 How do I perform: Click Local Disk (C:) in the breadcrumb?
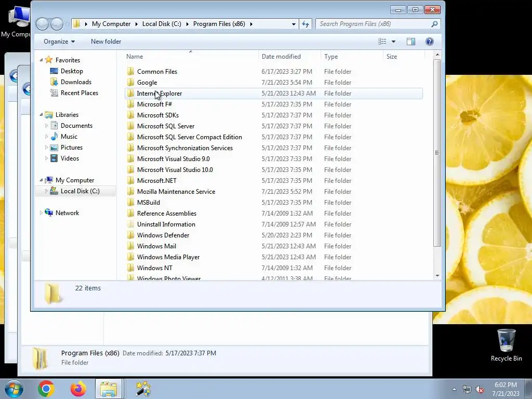pyautogui.click(x=162, y=24)
